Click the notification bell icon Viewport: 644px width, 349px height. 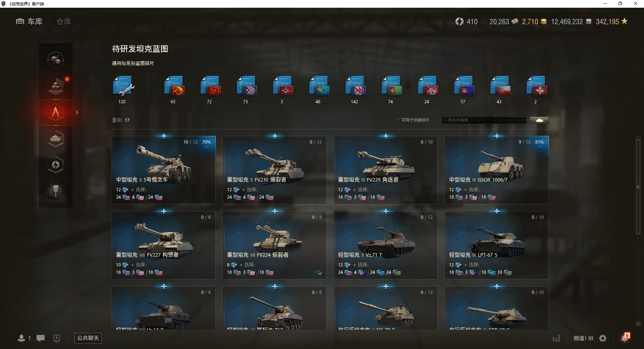coord(625,338)
